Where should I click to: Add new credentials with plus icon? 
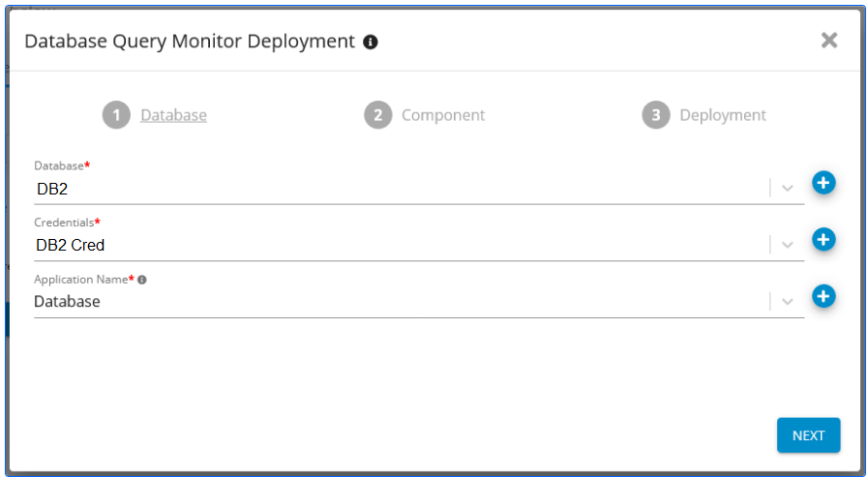[x=823, y=239]
